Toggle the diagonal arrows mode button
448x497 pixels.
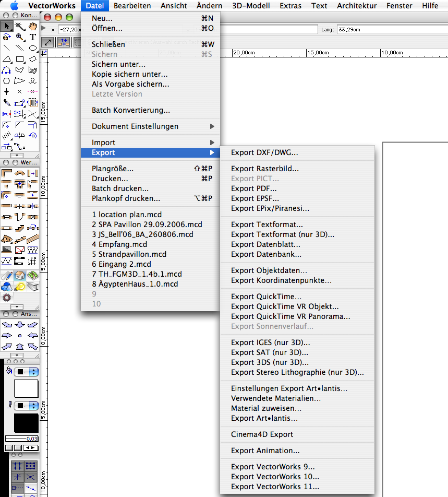(x=47, y=42)
